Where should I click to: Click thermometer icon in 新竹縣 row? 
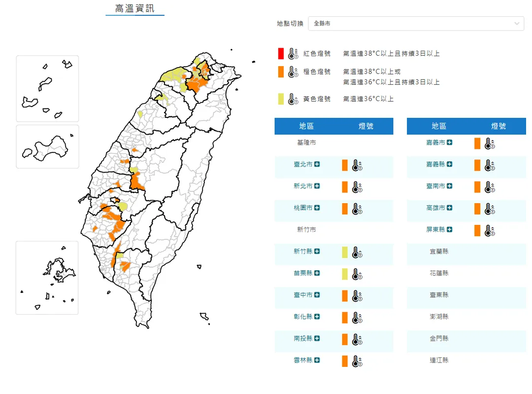pos(357,252)
